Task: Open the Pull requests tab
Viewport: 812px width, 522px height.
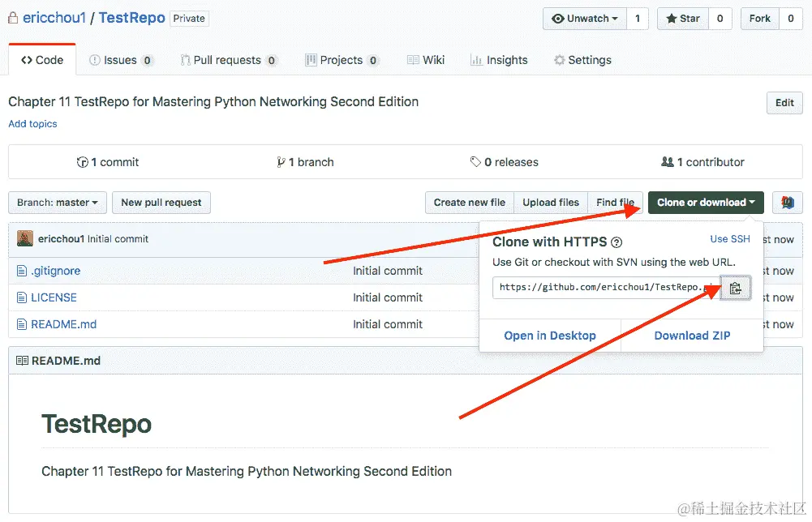Action: click(228, 60)
